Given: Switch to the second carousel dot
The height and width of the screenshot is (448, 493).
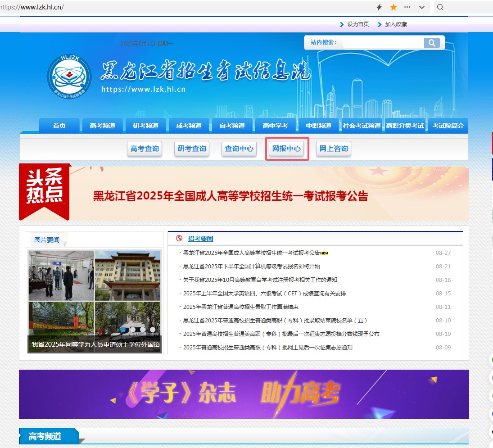Looking at the screenshot, I should 133,330.
